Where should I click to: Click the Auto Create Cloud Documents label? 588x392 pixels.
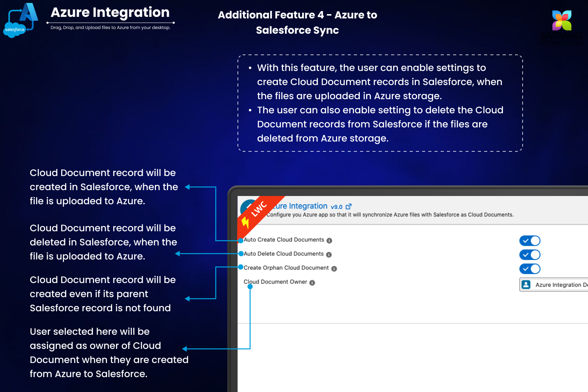[x=284, y=240]
